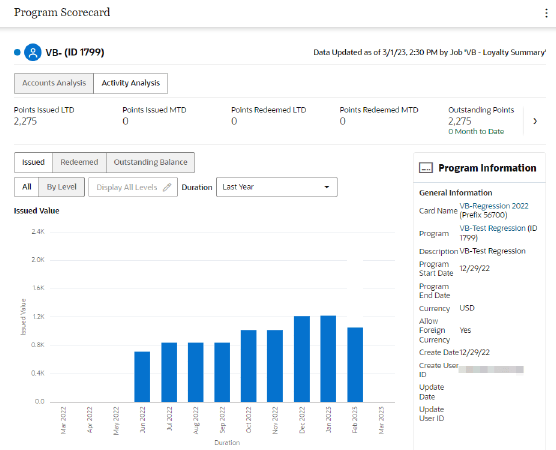Click the pencil icon in Display All Levels

[x=167, y=187]
